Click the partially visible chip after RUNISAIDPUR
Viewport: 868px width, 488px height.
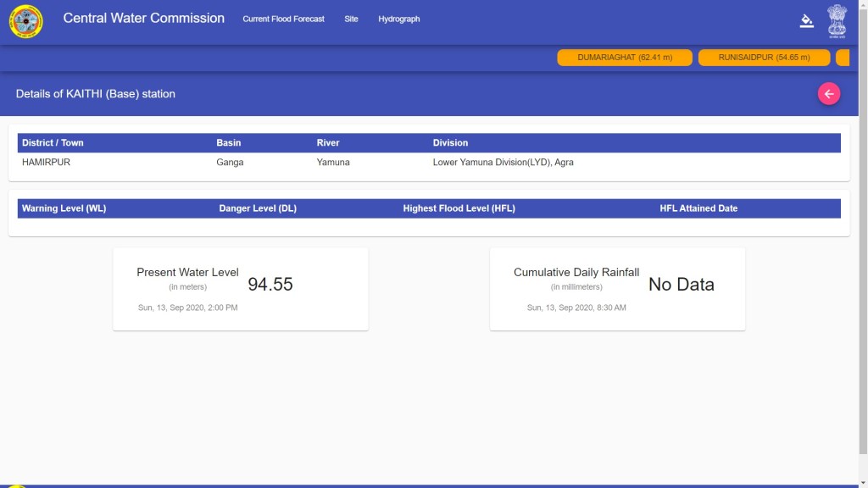843,58
